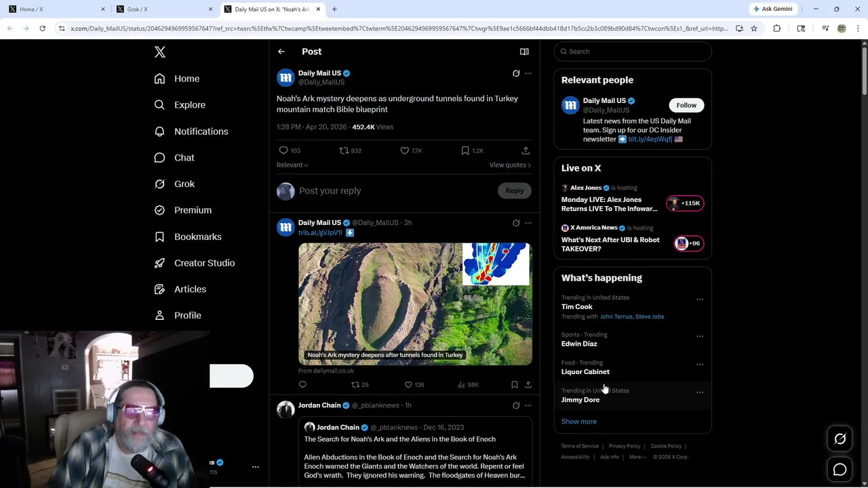Viewport: 868px width, 488px height.
Task: Go back with the Post arrow
Action: click(281, 52)
